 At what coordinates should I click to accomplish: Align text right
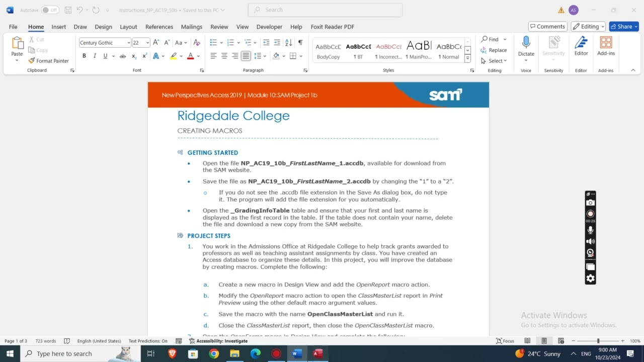pos(235,56)
